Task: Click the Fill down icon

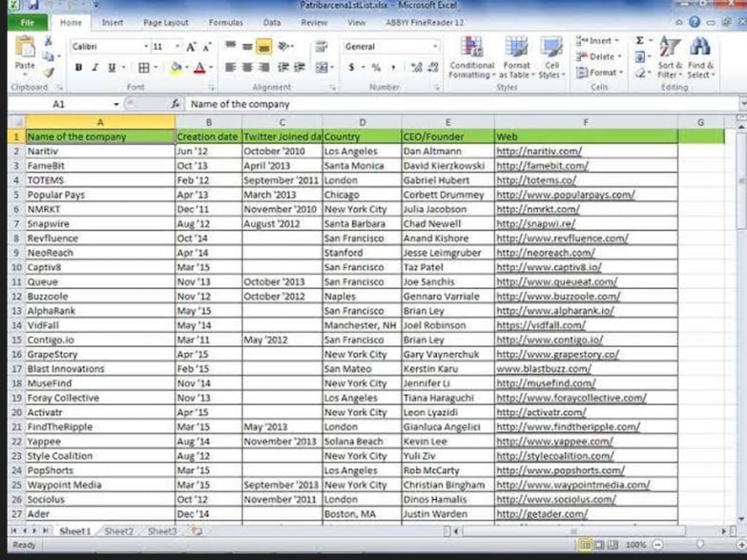Action: click(x=640, y=57)
